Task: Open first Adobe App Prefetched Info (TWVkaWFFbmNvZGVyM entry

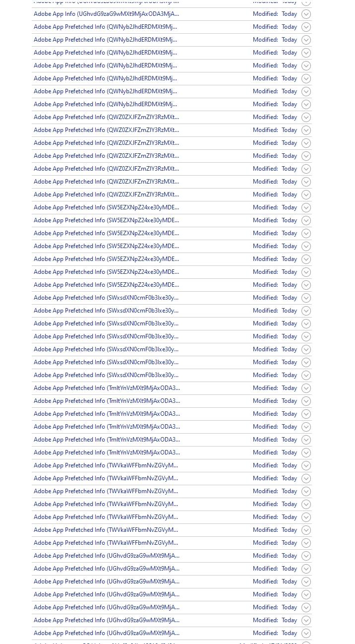Action: point(106,465)
